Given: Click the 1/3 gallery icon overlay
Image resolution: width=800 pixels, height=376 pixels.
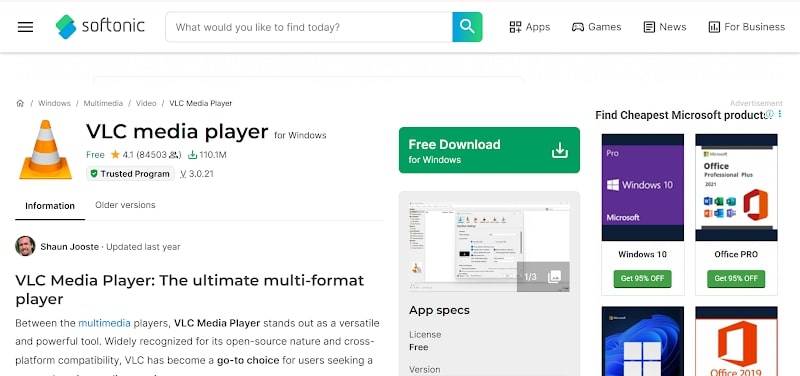Looking at the screenshot, I should pos(543,277).
